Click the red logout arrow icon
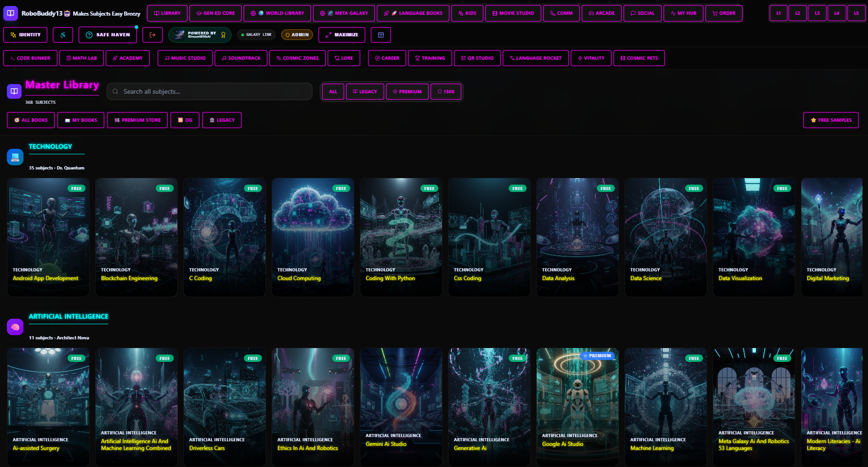Viewport: 868px width, 467px height. 153,35
